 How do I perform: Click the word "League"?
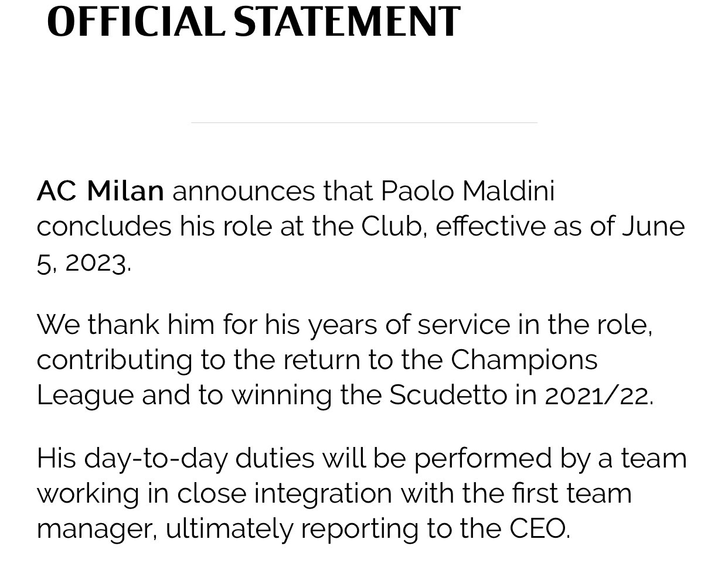[x=85, y=395]
